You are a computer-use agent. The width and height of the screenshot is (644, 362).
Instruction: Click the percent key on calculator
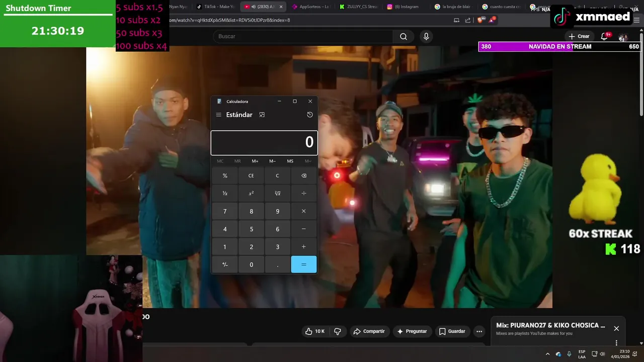pyautogui.click(x=225, y=175)
